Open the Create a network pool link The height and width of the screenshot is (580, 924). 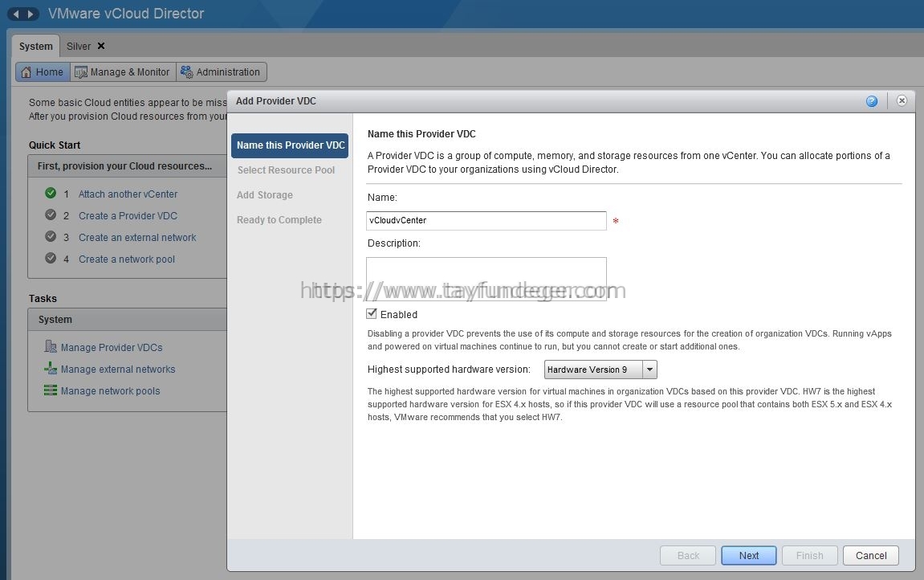click(x=127, y=259)
